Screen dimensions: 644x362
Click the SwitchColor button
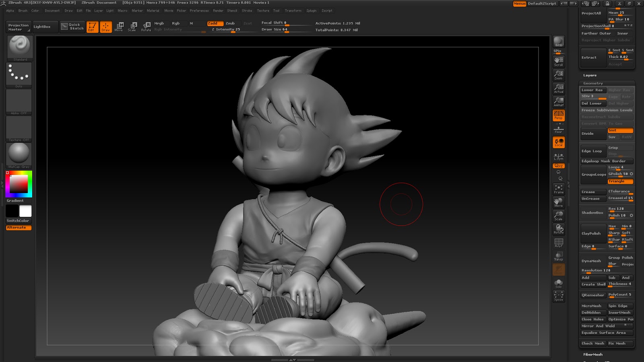pyautogui.click(x=18, y=221)
